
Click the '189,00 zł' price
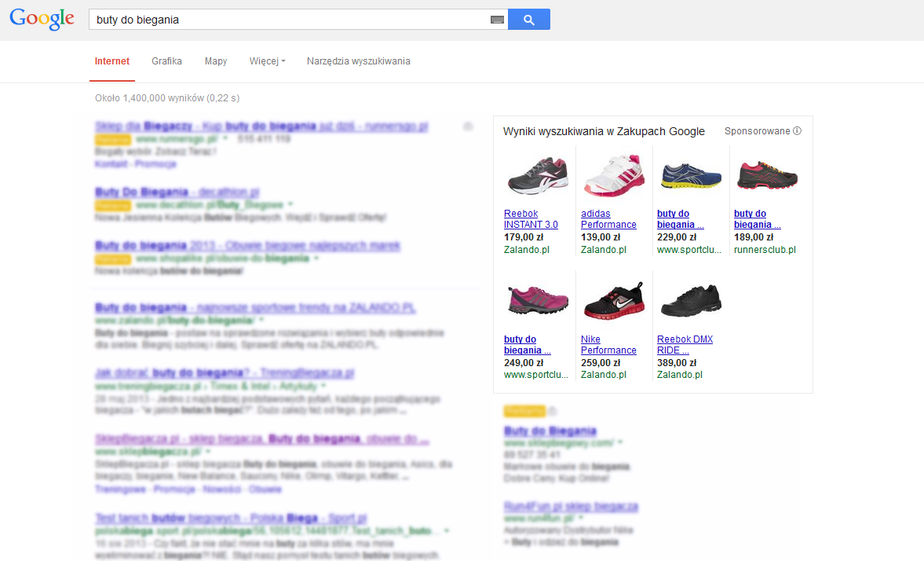754,237
